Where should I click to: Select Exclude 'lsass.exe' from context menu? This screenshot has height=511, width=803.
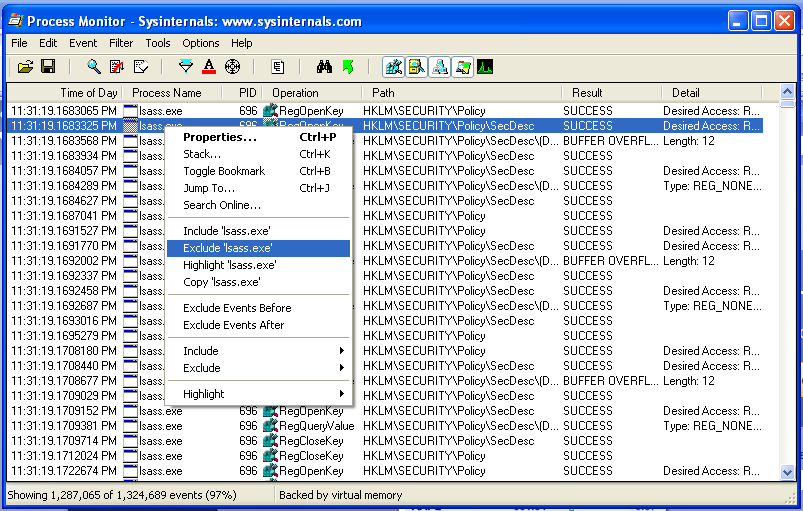point(228,248)
